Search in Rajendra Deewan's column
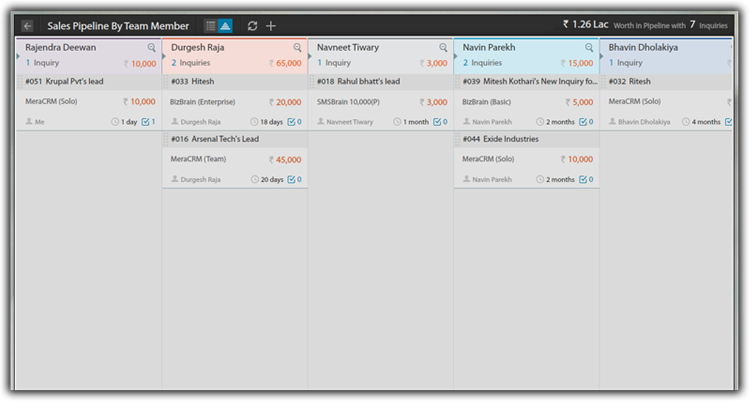The height and width of the screenshot is (402, 750). pyautogui.click(x=152, y=47)
